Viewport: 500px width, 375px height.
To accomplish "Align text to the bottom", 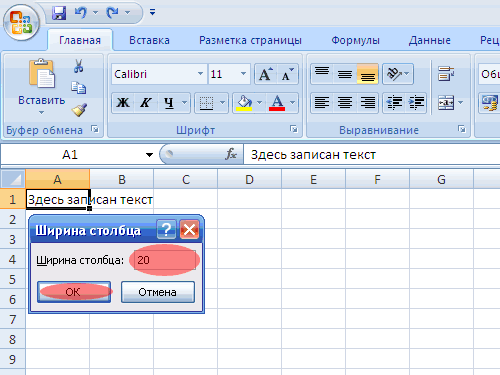I will click(367, 74).
